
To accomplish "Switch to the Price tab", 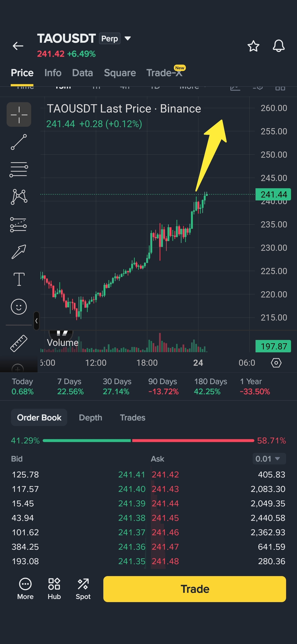I will 22,73.
